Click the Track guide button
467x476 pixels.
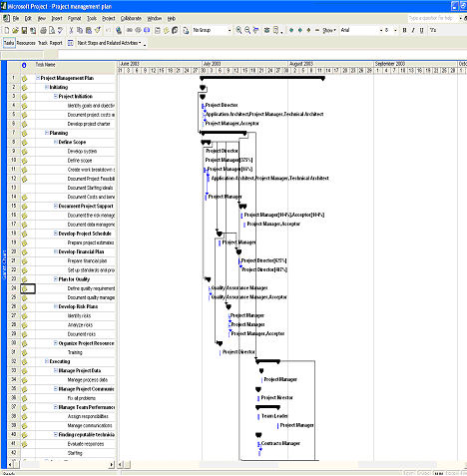43,43
